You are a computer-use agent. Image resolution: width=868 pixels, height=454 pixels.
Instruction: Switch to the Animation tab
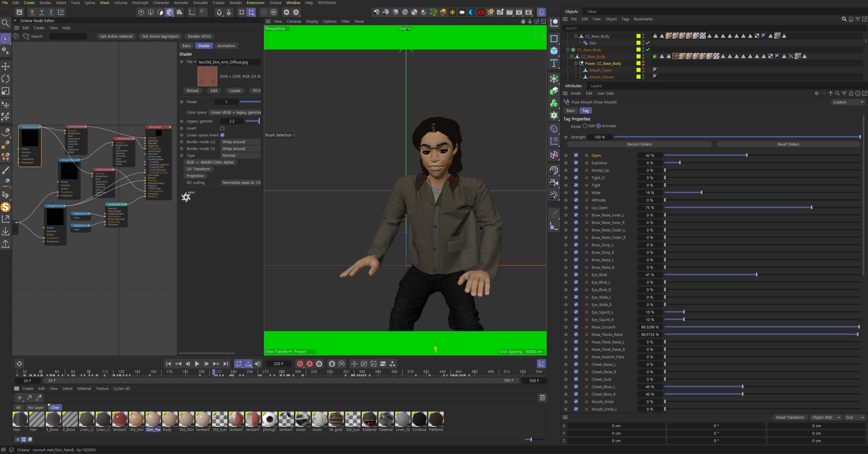(226, 46)
